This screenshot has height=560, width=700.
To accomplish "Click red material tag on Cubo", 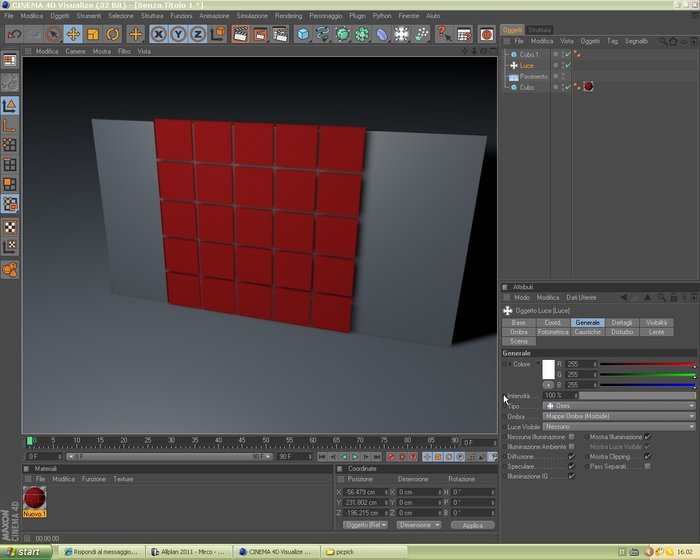I will [x=588, y=87].
